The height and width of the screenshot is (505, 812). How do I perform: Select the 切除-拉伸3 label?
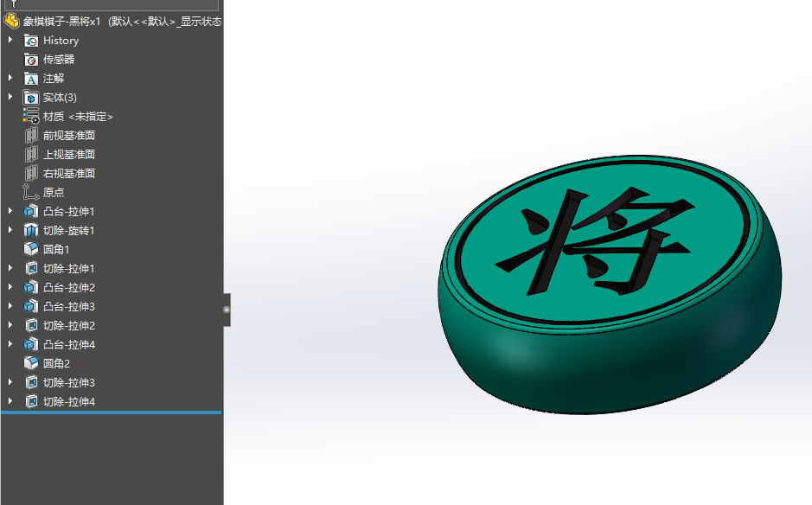coord(69,383)
